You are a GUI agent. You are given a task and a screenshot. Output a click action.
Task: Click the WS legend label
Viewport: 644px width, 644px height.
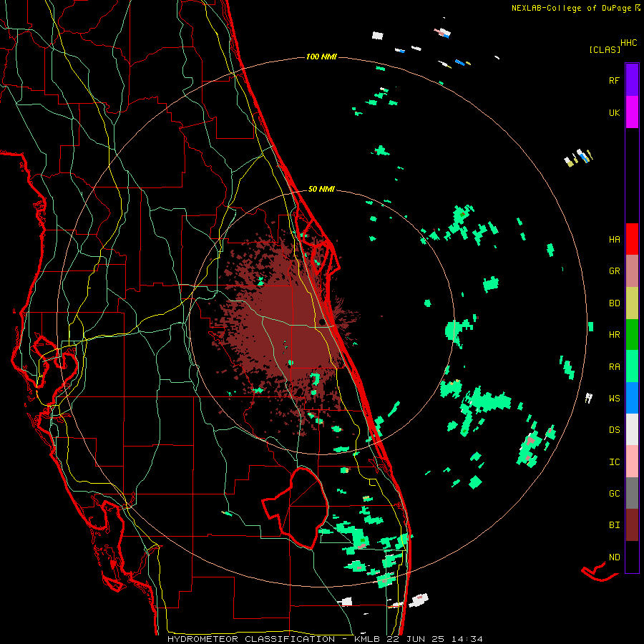pos(614,398)
